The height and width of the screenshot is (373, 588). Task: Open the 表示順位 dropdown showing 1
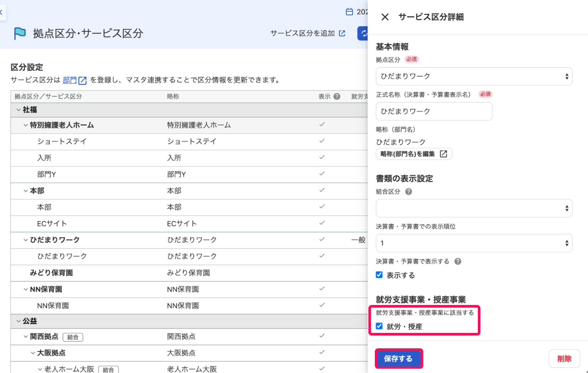point(474,243)
